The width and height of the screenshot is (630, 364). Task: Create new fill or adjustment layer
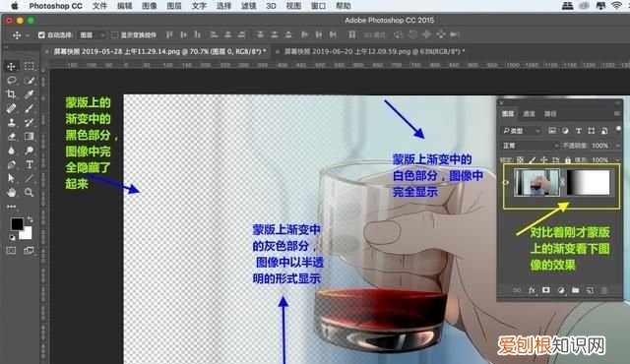(561, 290)
